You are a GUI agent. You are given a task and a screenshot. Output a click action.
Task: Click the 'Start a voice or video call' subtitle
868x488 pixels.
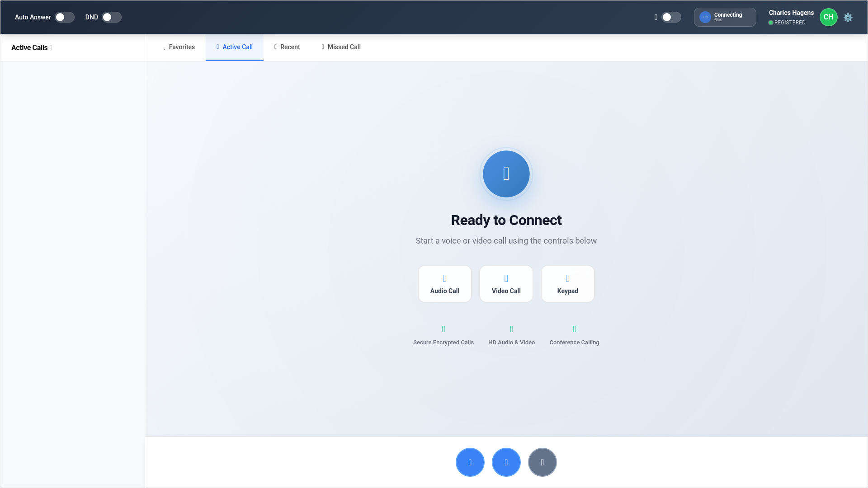[506, 241]
